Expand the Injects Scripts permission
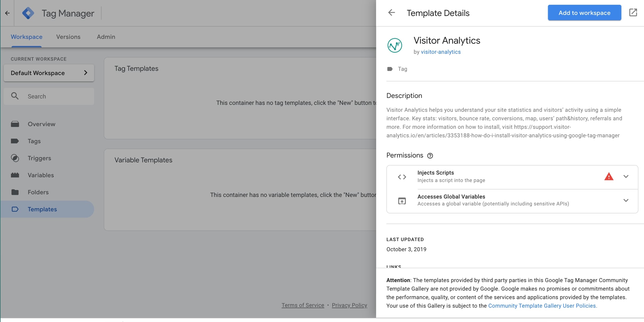Viewport: 644px width, 322px height. 626,177
